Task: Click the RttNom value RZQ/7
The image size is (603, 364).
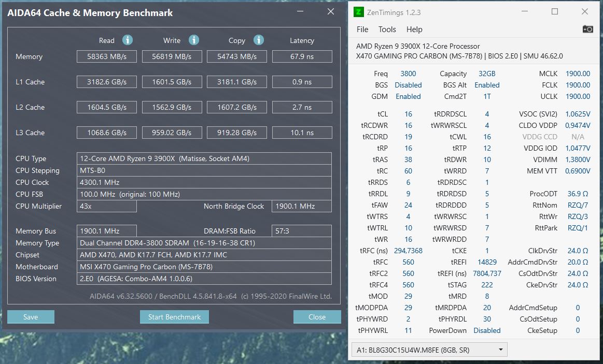Action: tap(578, 205)
